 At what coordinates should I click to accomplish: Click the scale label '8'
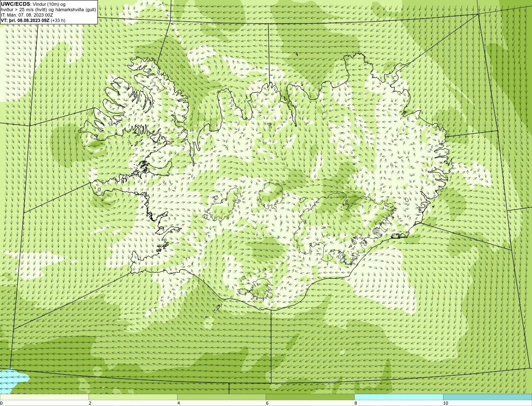[x=355, y=403]
